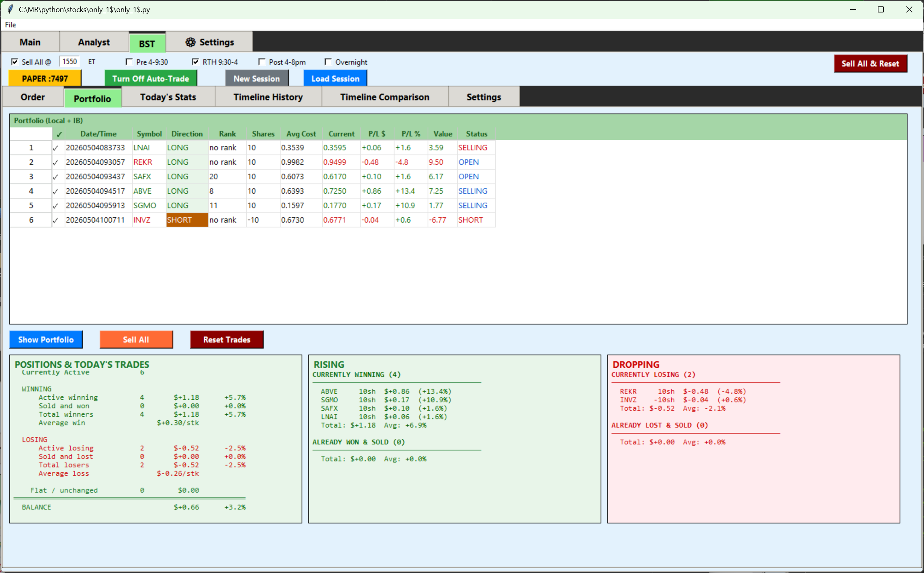Viewport: 924px width, 573px height.
Task: Click the feather app icon in title bar
Action: 10,9
